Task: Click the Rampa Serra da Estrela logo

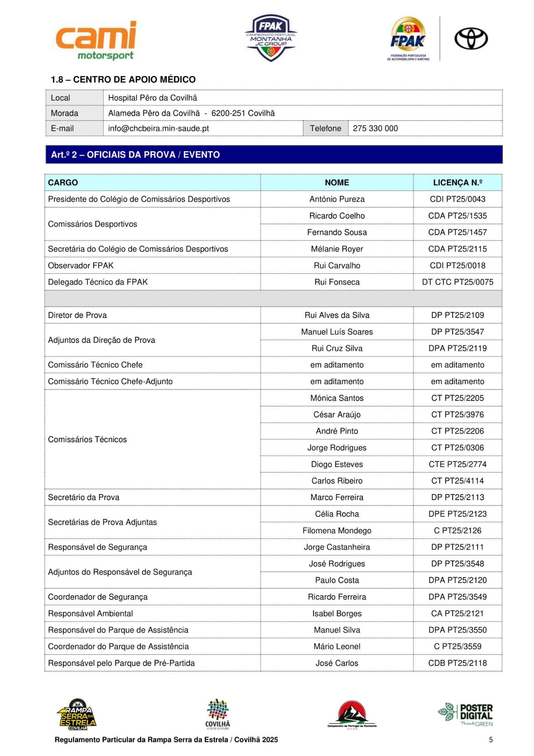Action: point(77,714)
